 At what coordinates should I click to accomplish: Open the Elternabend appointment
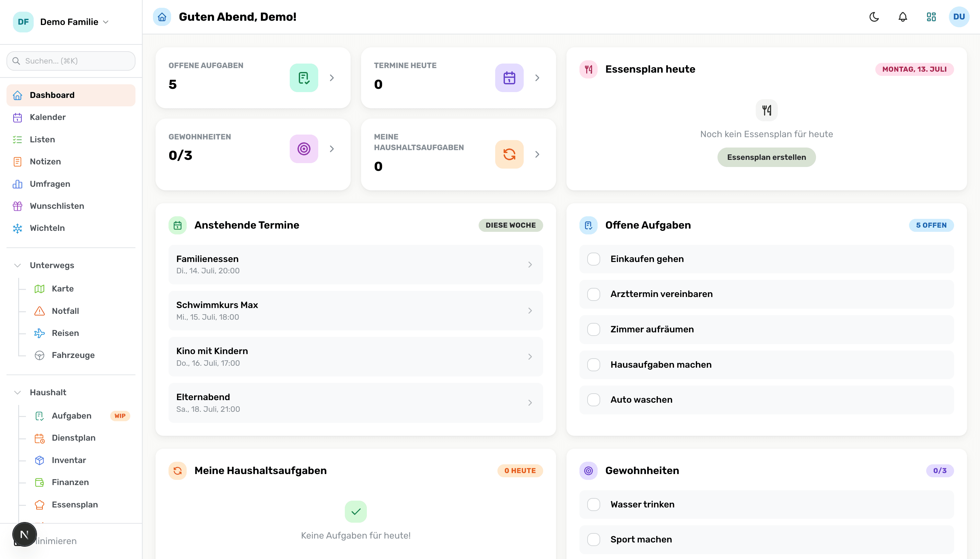[355, 403]
